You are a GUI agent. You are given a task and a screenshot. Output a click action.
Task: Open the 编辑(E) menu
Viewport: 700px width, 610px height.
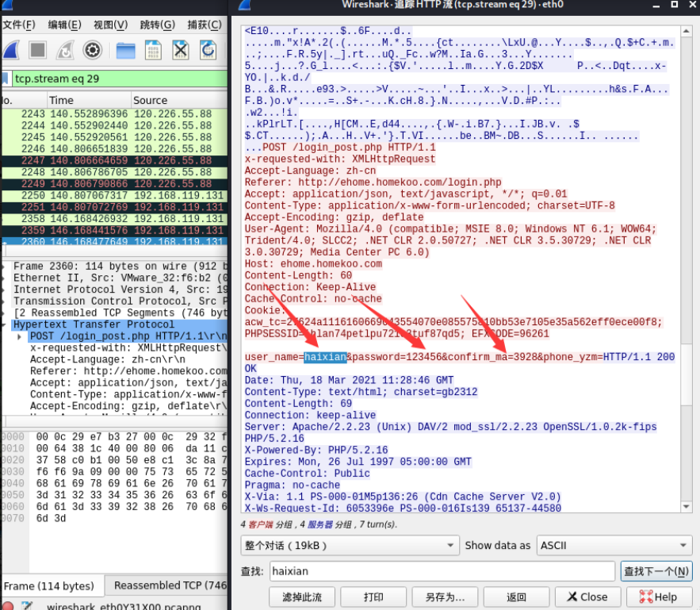[65, 25]
